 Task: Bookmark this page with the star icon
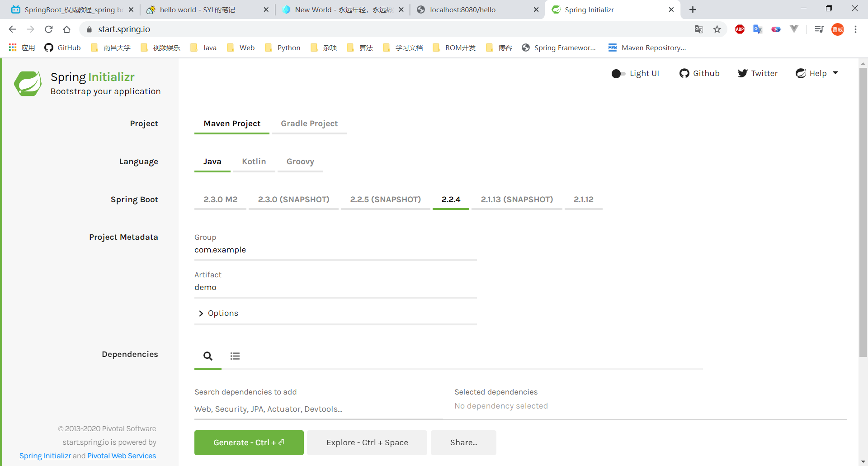[x=717, y=29]
